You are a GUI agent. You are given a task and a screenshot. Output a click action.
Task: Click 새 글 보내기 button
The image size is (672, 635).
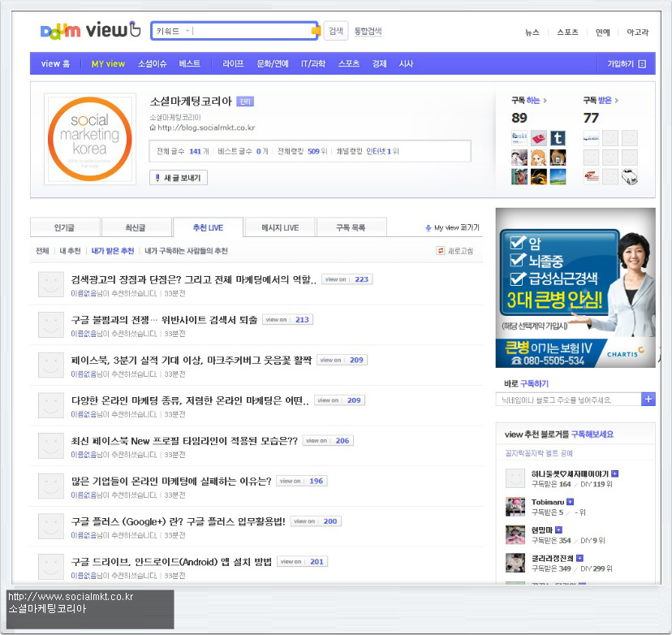coord(179,178)
